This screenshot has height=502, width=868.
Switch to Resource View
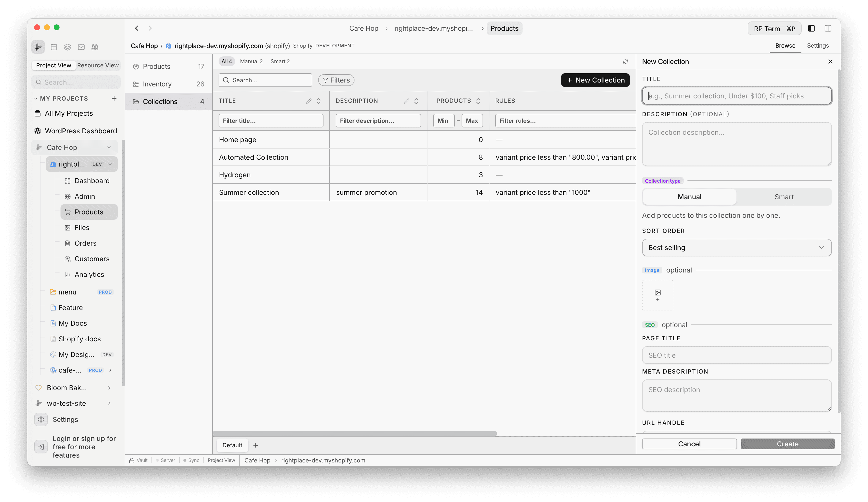(x=98, y=65)
